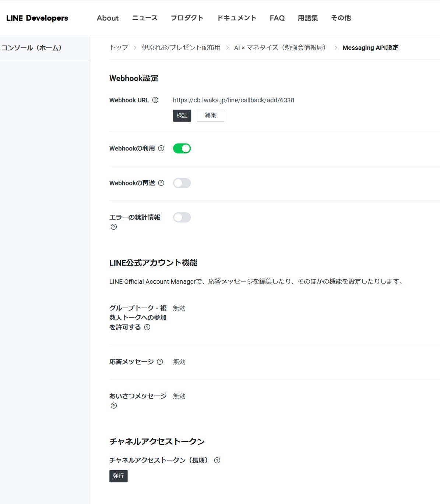440x504 pixels.
Task: Open コンソール（ホーム） in the sidebar
Action: point(31,48)
